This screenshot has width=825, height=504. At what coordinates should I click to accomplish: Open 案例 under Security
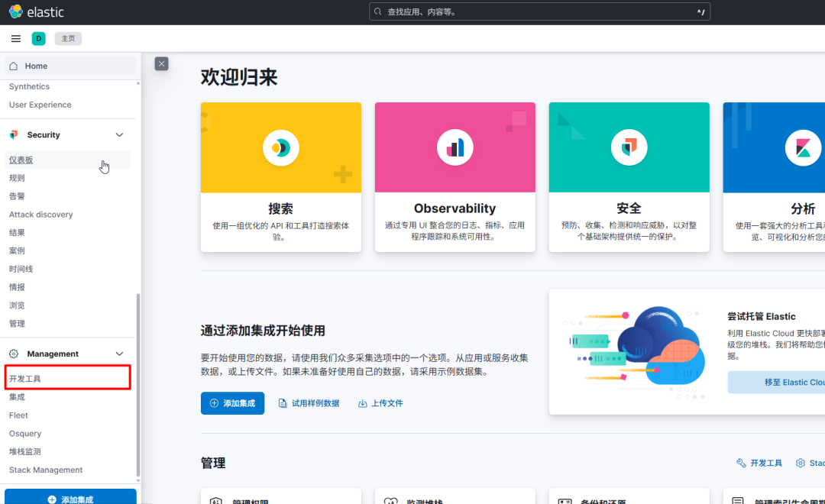(x=17, y=251)
